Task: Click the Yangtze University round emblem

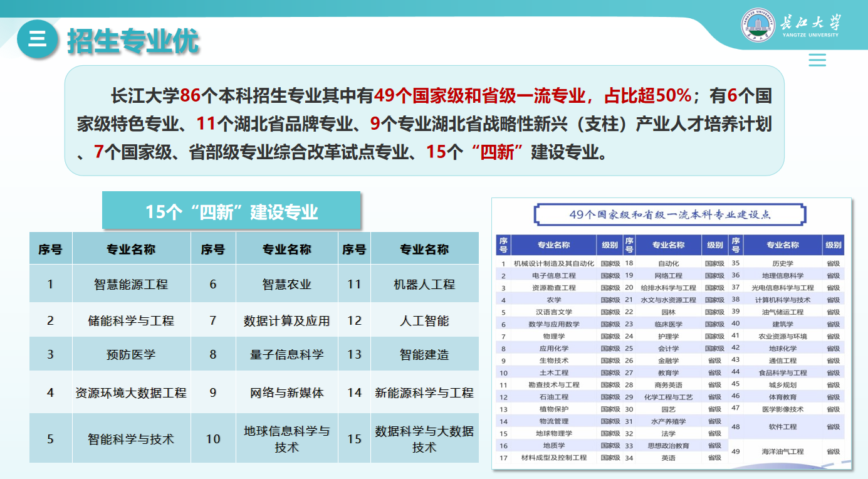Action: coord(758,26)
